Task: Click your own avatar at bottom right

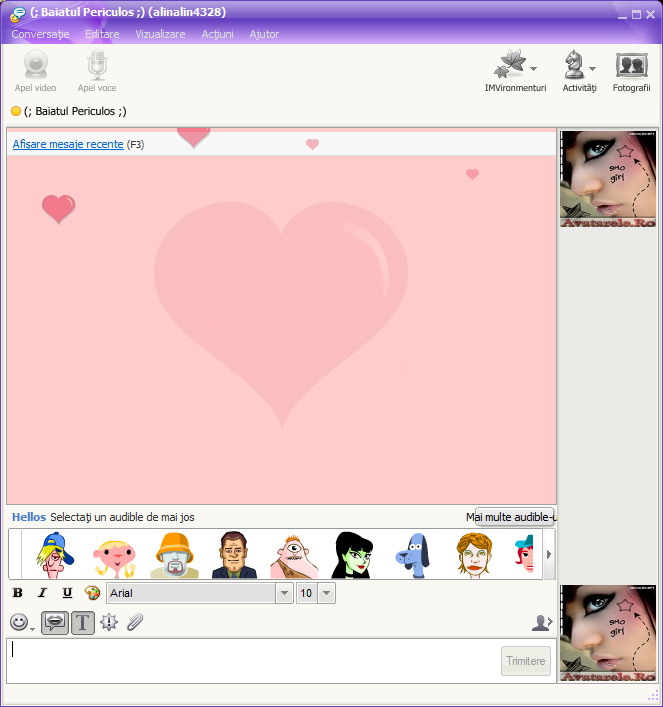Action: coord(608,633)
